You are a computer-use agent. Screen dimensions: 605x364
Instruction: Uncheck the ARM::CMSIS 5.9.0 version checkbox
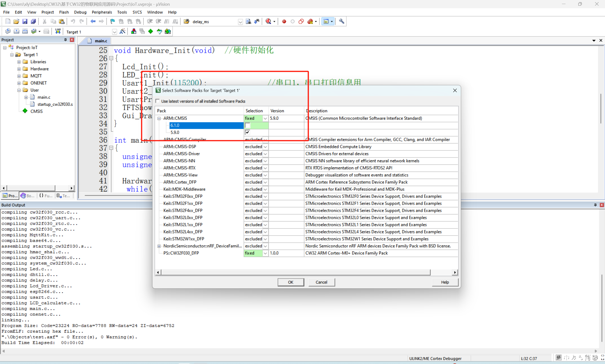tap(248, 132)
